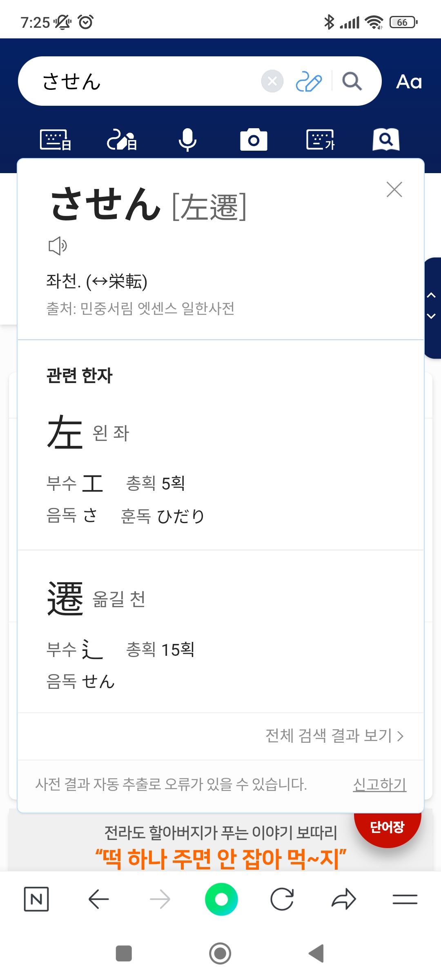Open full search results link

tap(334, 736)
